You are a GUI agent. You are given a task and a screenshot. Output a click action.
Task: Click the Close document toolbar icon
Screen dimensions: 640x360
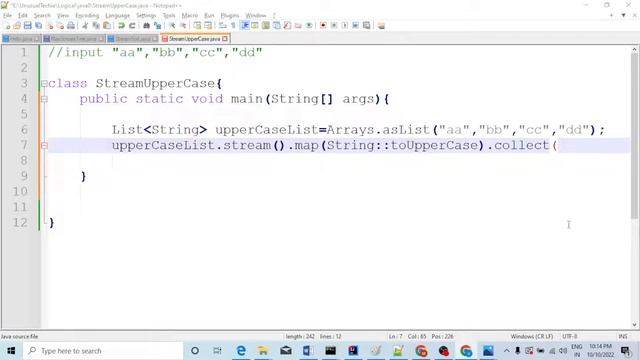point(50,25)
